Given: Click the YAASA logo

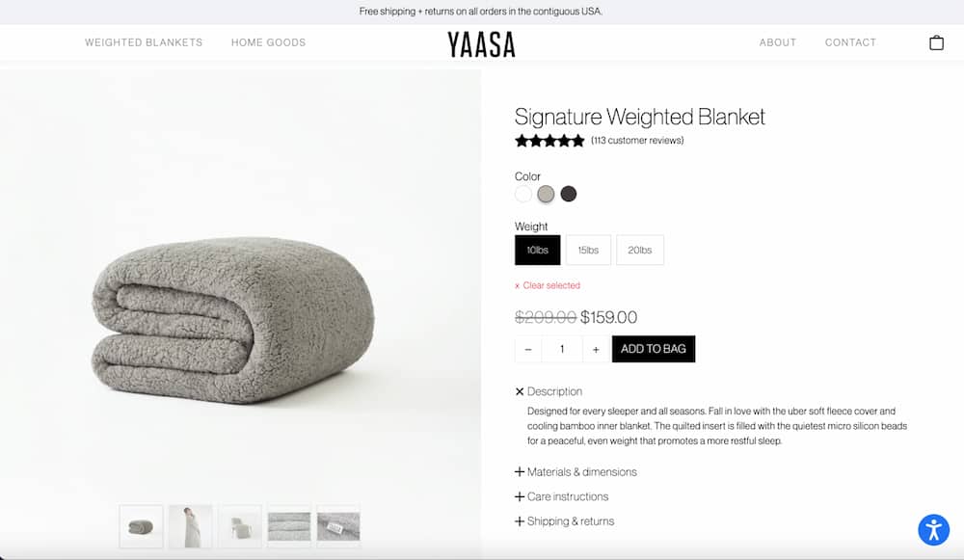Looking at the screenshot, I should coord(481,44).
